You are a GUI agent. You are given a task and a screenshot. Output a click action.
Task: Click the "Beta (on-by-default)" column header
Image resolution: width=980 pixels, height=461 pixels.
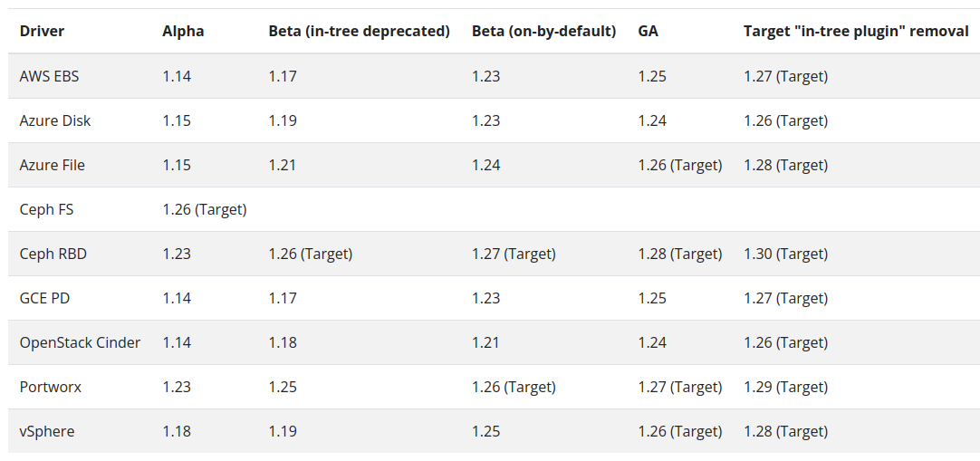click(x=543, y=31)
